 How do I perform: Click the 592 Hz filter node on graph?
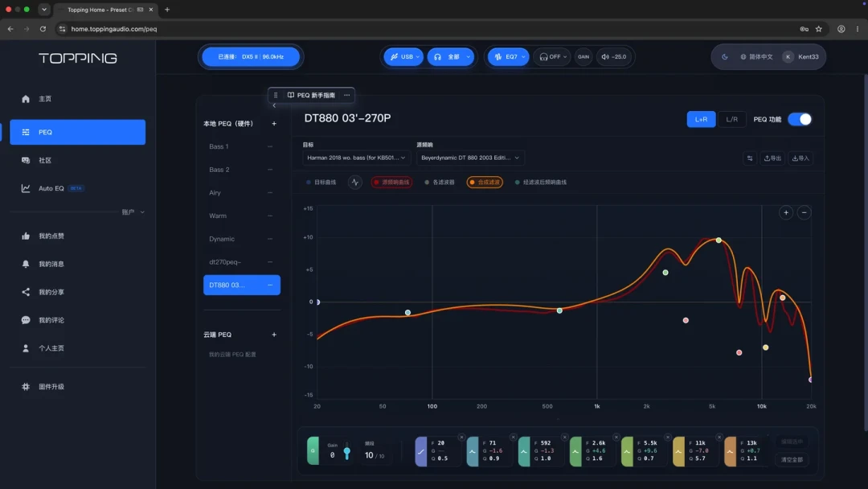coord(559,310)
